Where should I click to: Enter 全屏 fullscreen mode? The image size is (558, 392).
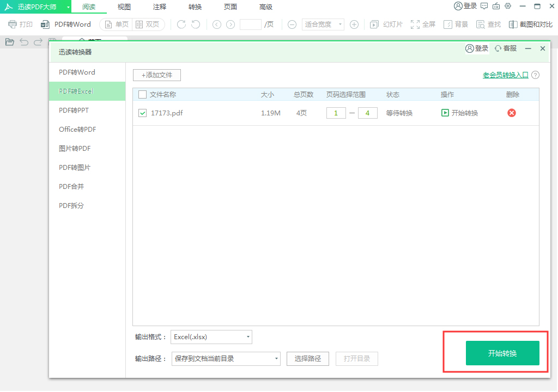(423, 24)
